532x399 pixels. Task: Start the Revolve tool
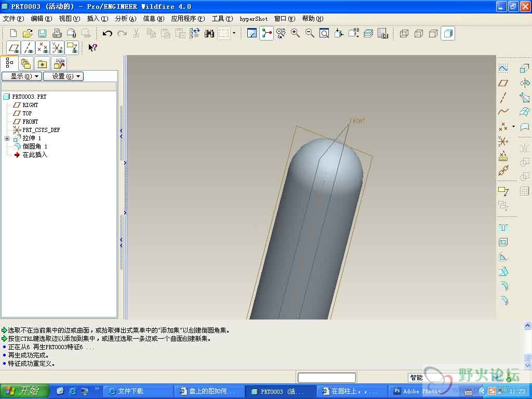click(x=525, y=83)
